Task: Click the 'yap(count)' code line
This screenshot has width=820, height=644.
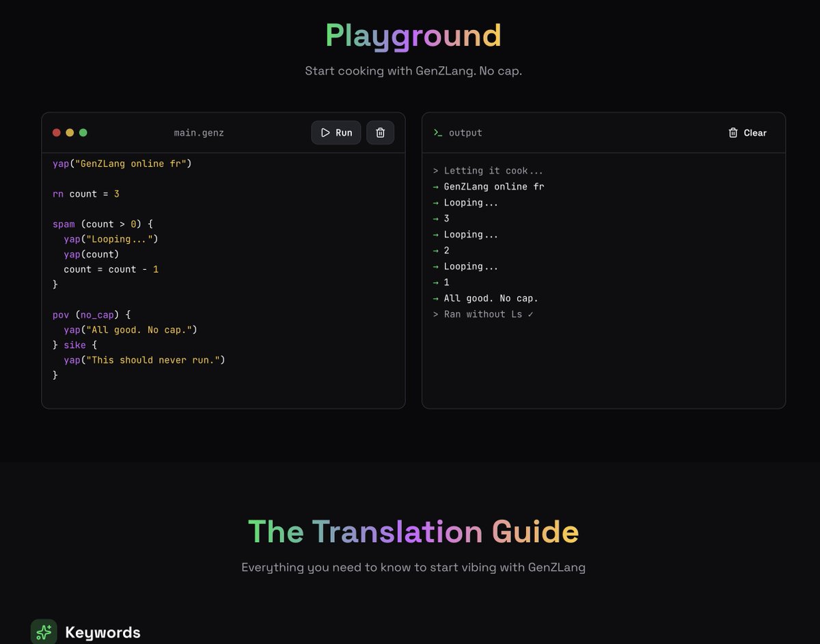Action: (92, 254)
